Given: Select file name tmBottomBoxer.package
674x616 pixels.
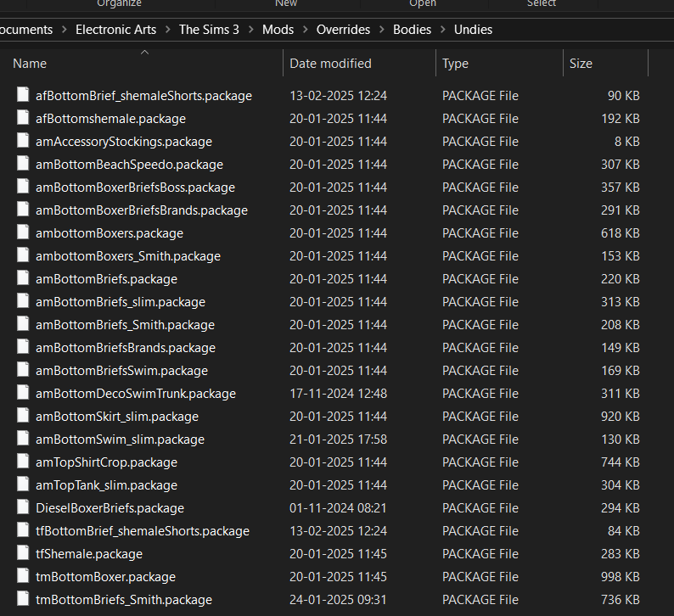Looking at the screenshot, I should pos(106,577).
